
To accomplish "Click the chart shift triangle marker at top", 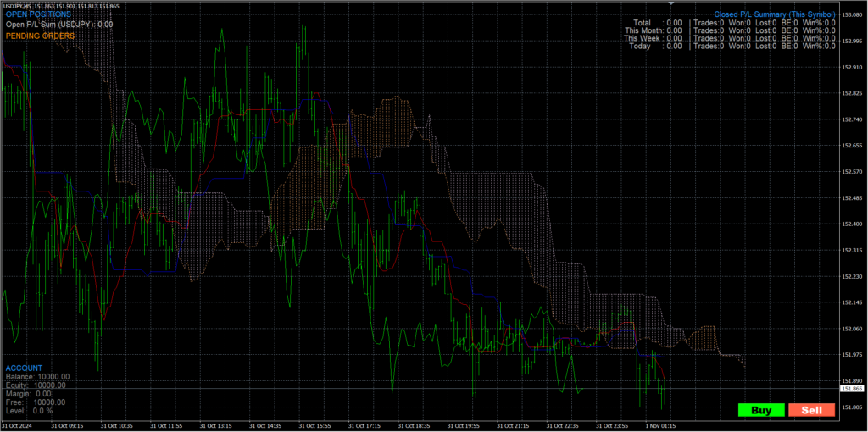I will tap(672, 5).
